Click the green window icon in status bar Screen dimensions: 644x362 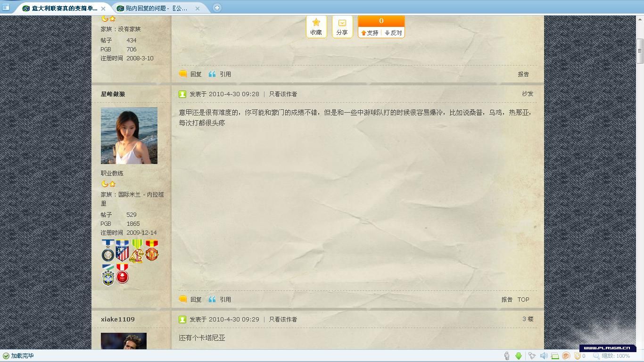pos(555,356)
